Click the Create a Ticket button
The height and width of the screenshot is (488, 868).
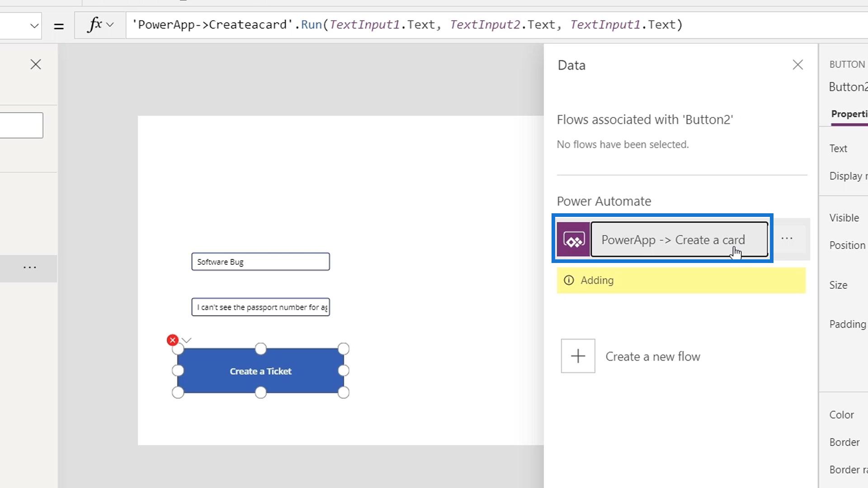(260, 371)
